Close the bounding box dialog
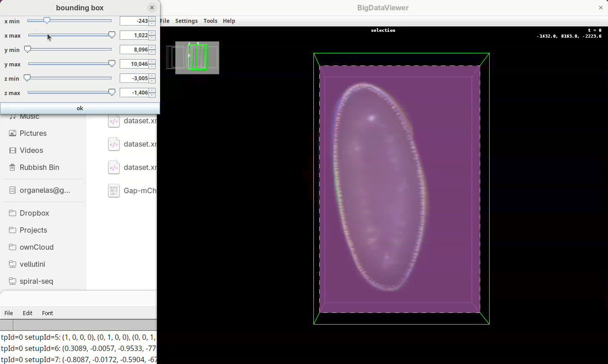This screenshot has height=364, width=608. tap(152, 8)
